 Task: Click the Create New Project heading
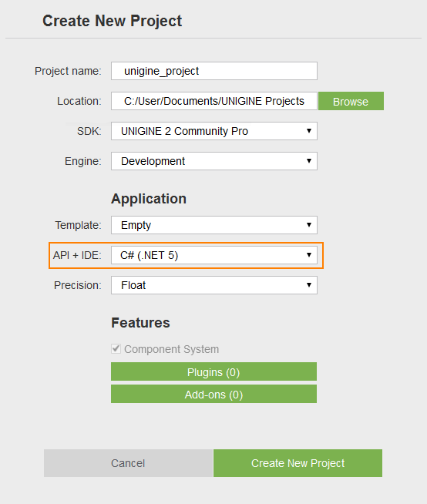[x=113, y=22]
